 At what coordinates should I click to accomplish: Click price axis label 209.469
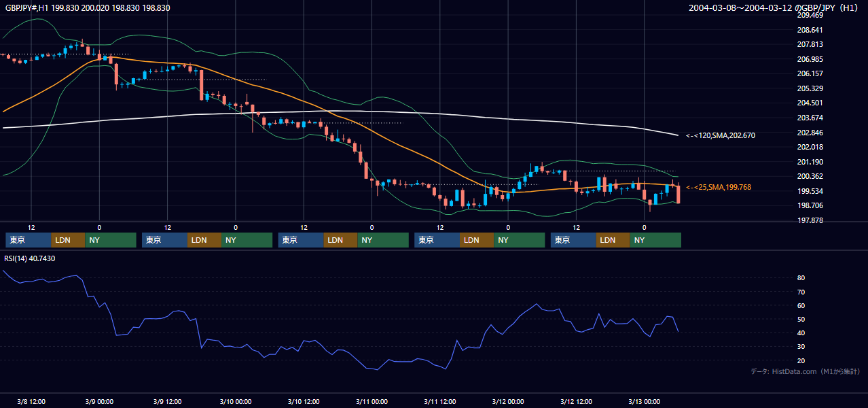[x=810, y=15]
